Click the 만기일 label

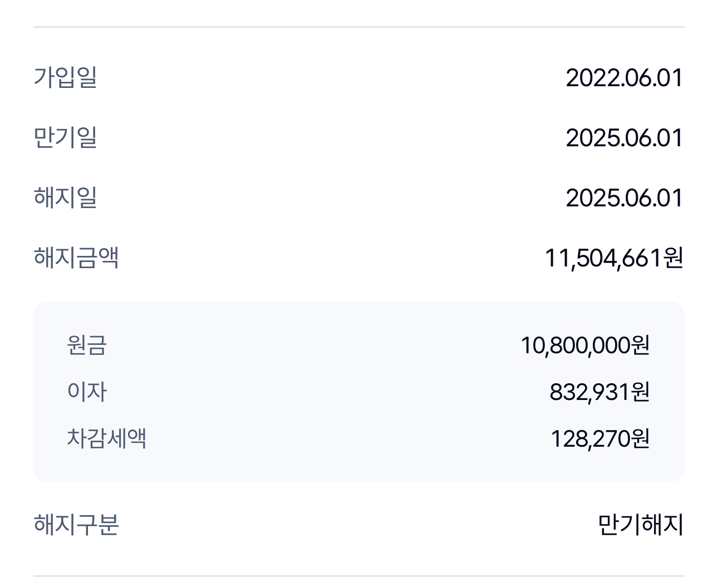(66, 137)
